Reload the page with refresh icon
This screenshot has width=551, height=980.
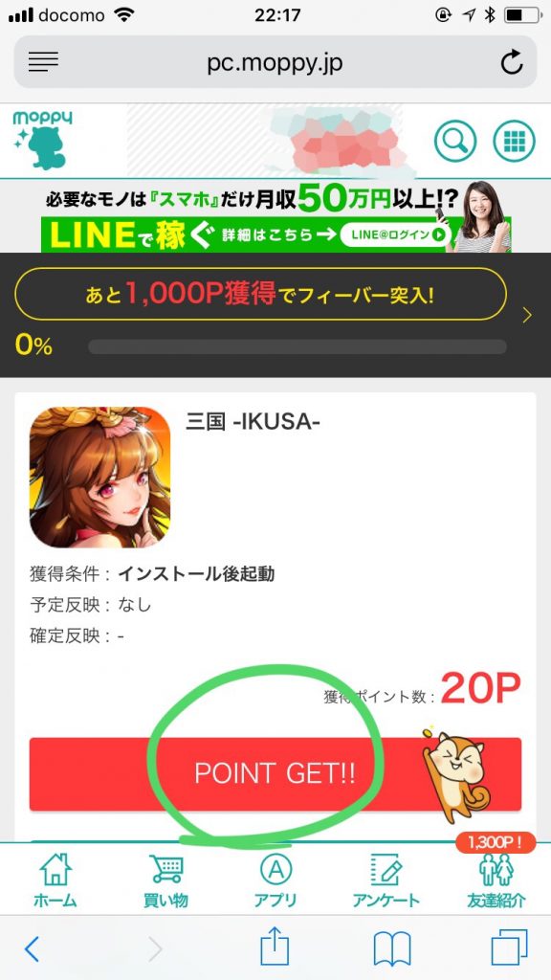click(x=512, y=62)
